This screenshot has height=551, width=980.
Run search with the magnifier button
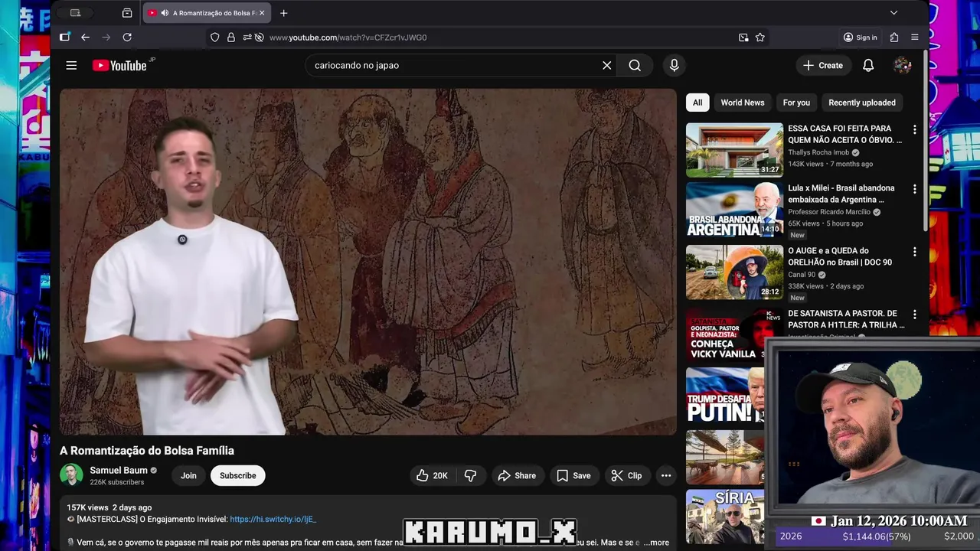point(635,66)
